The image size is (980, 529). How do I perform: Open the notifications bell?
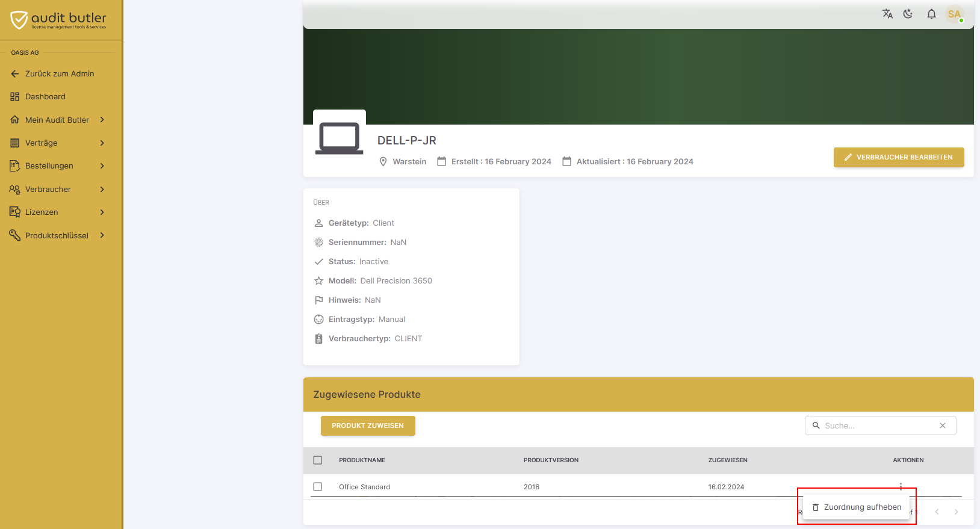coord(931,14)
